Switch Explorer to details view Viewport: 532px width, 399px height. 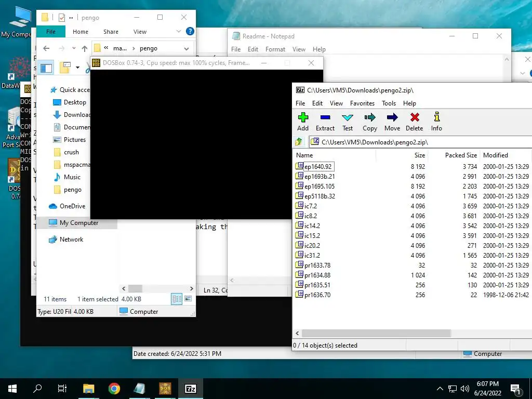tap(177, 299)
